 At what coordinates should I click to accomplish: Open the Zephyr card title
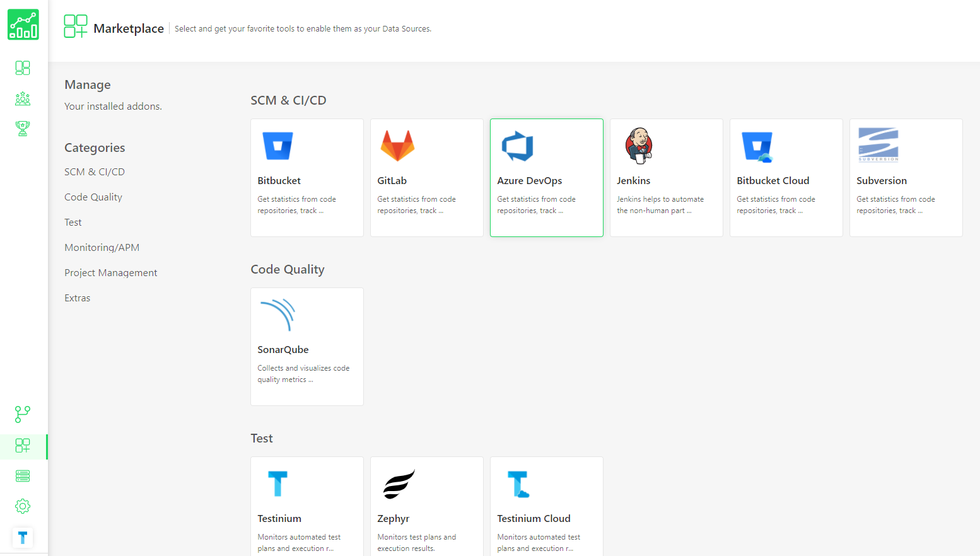[x=394, y=518]
